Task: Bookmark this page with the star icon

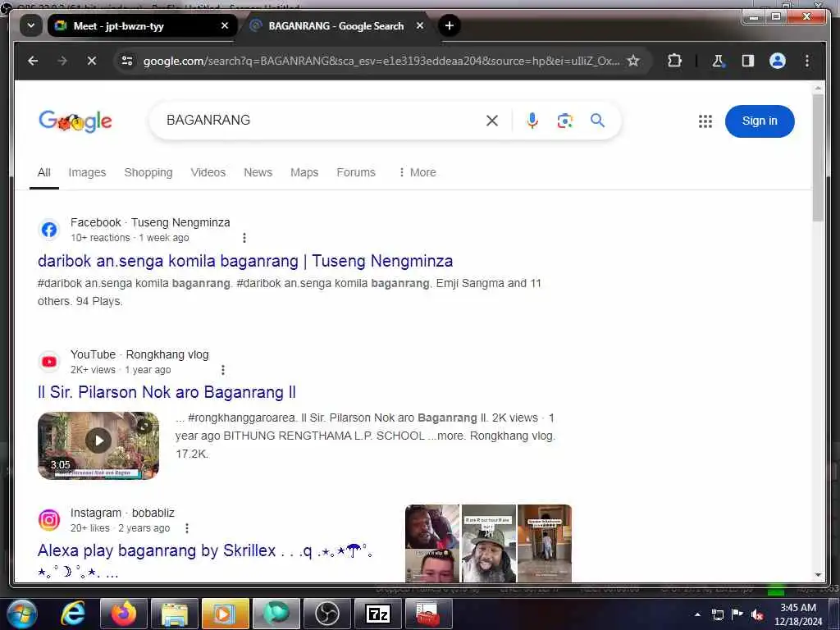Action: tap(633, 61)
